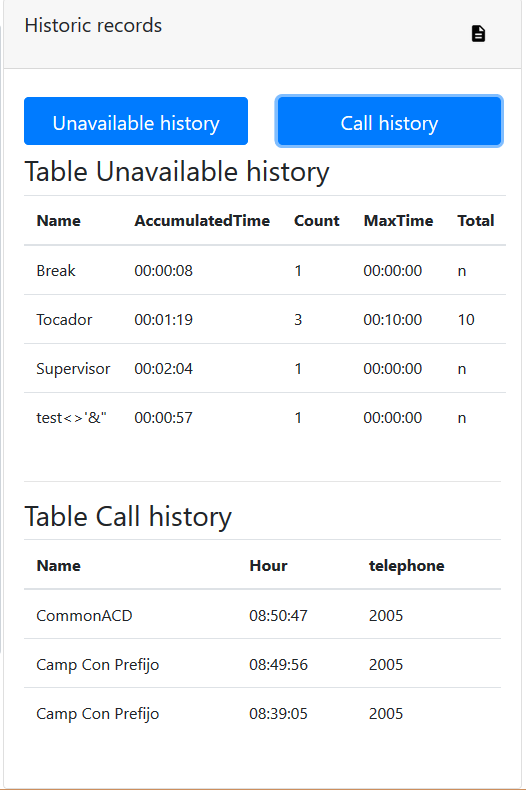Click the Hour column header
This screenshot has height=790, width=526.
point(268,566)
